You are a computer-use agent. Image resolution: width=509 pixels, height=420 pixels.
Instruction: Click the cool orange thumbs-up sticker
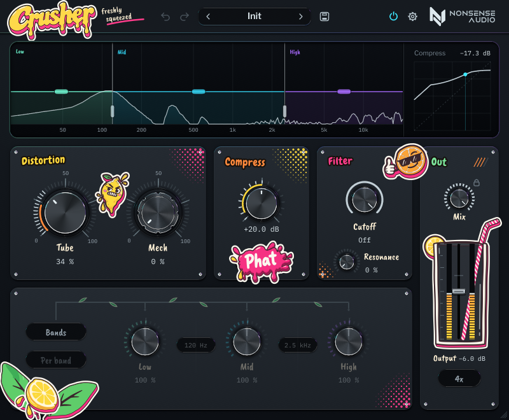pos(406,162)
